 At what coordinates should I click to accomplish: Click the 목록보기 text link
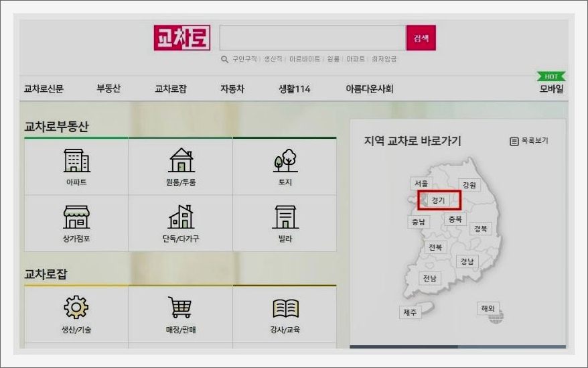click(535, 141)
